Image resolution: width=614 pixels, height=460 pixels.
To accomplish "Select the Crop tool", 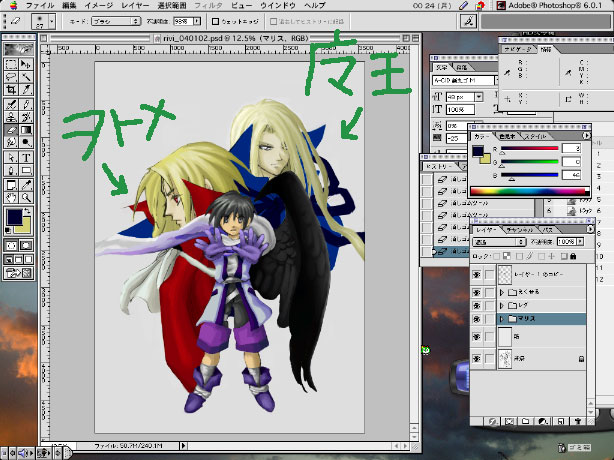I will [11, 89].
